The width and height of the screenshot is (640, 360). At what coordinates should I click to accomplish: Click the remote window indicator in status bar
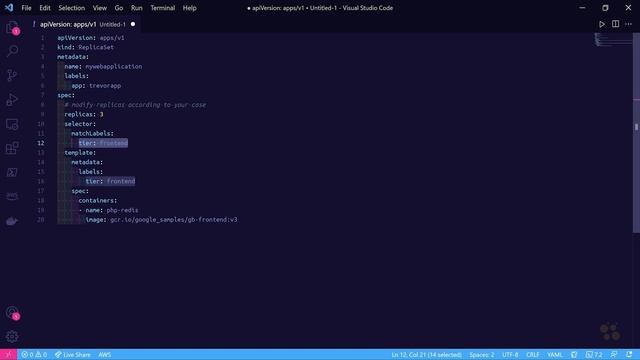(8, 354)
